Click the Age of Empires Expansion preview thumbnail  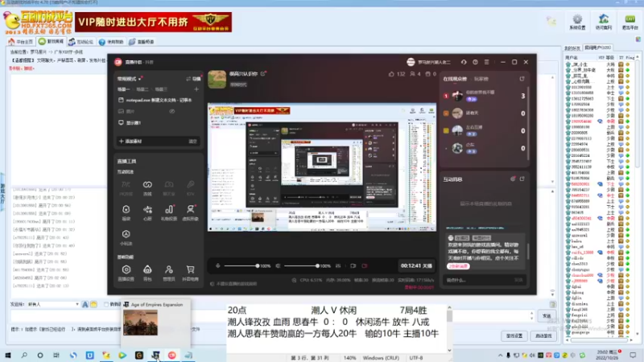[x=140, y=323]
